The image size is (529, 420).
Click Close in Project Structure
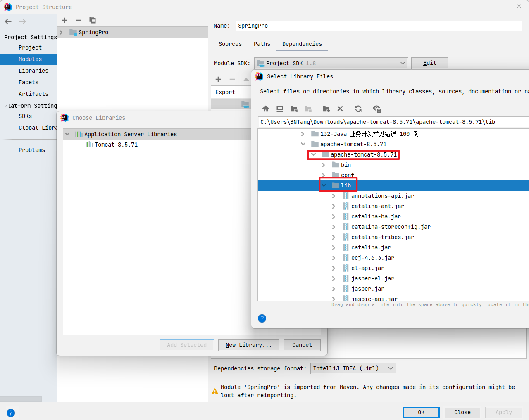click(462, 412)
